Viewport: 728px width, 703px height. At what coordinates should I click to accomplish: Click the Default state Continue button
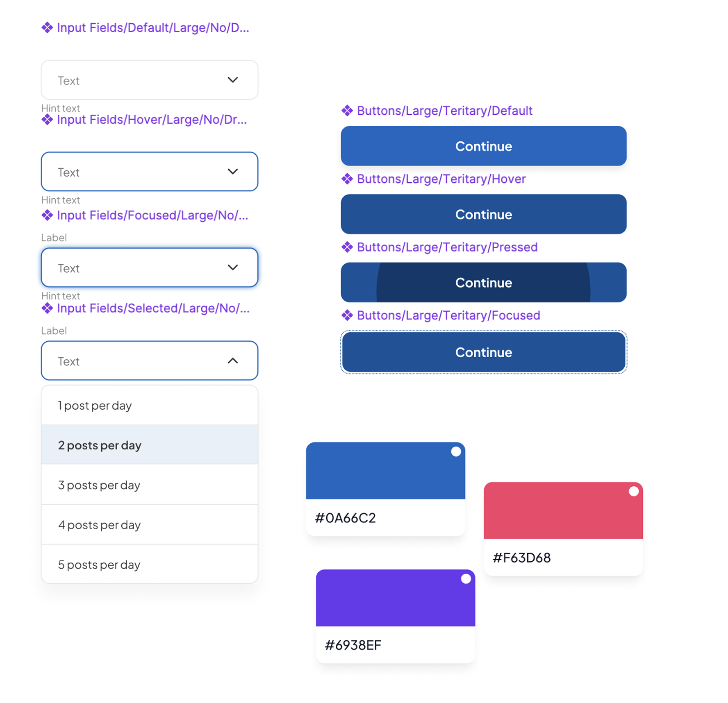(484, 146)
